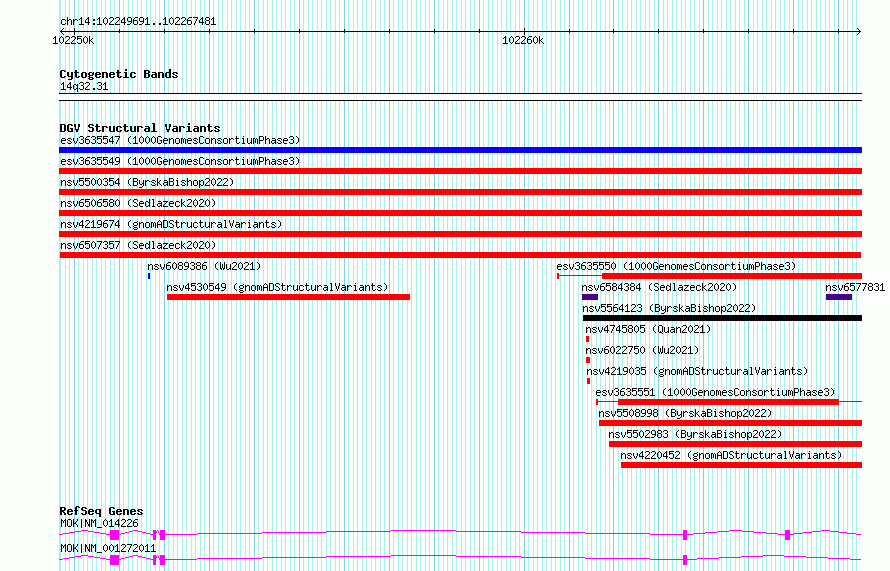The image size is (890, 571).
Task: Open the MOK|NM_001272011 gene label
Action: [108, 548]
